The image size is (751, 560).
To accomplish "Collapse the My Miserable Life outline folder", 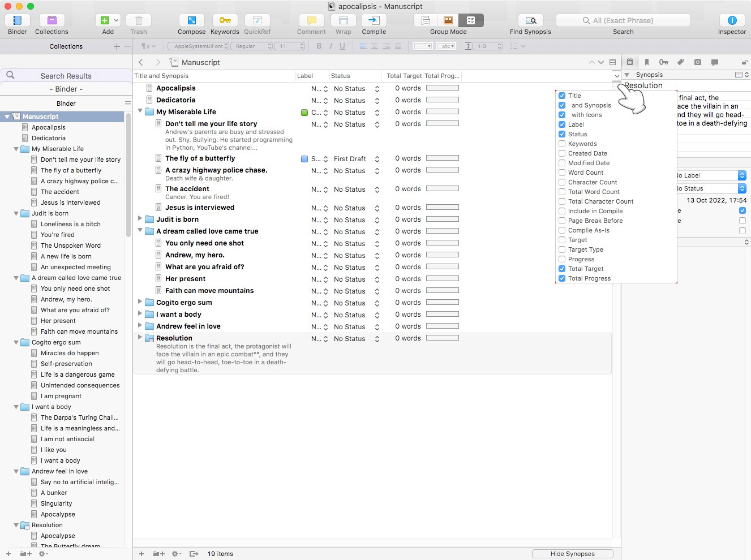I will pos(140,112).
